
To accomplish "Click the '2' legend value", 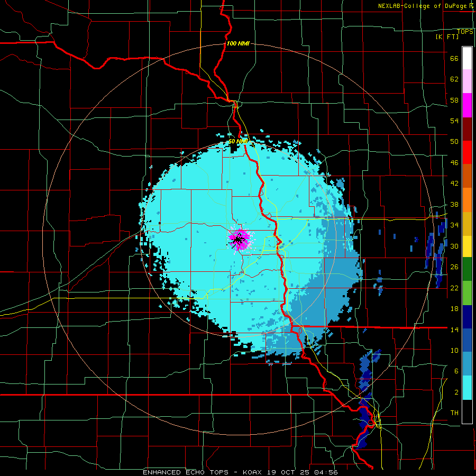I will tap(456, 392).
